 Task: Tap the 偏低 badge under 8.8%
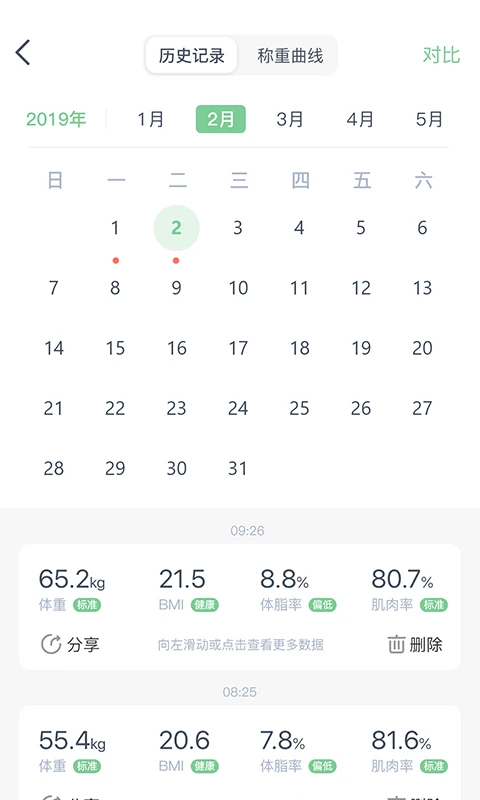[x=322, y=605]
